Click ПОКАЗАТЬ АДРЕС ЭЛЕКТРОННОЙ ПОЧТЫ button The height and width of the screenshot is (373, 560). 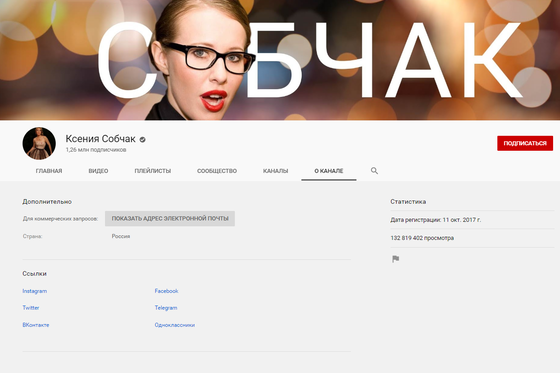(x=170, y=218)
